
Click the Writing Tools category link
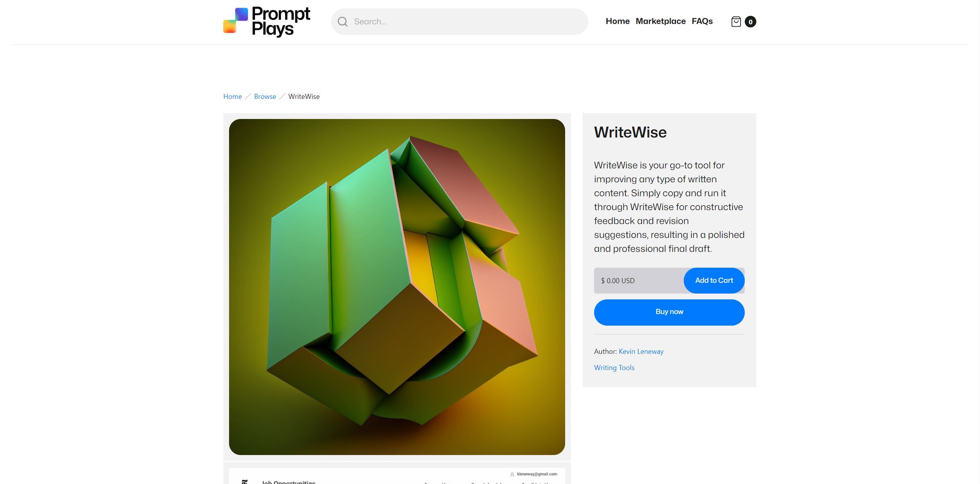tap(614, 368)
